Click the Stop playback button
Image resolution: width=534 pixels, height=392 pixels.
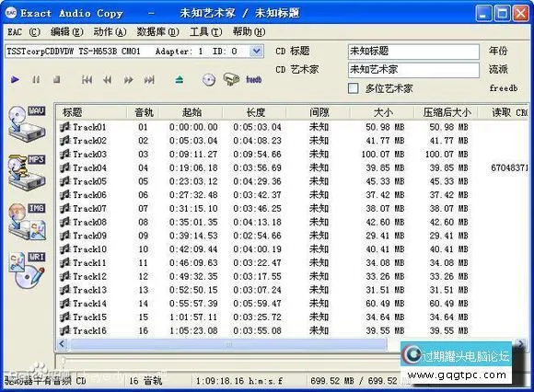(56, 80)
